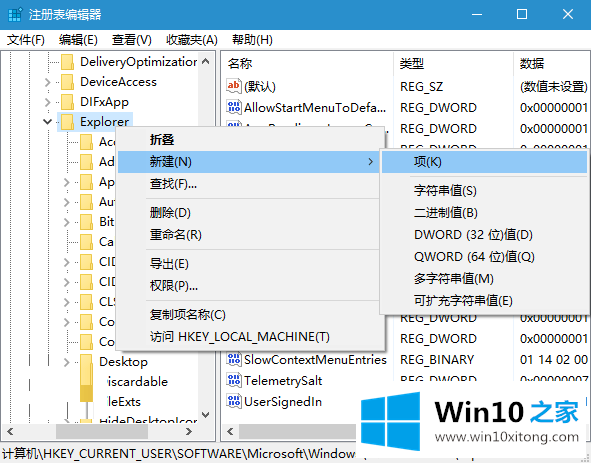Select the Bit folder icon in tree
Image resolution: width=591 pixels, height=463 pixels.
point(87,222)
